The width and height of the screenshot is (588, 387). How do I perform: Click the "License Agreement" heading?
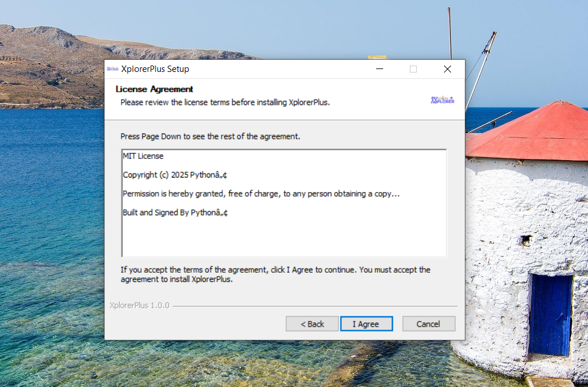154,89
